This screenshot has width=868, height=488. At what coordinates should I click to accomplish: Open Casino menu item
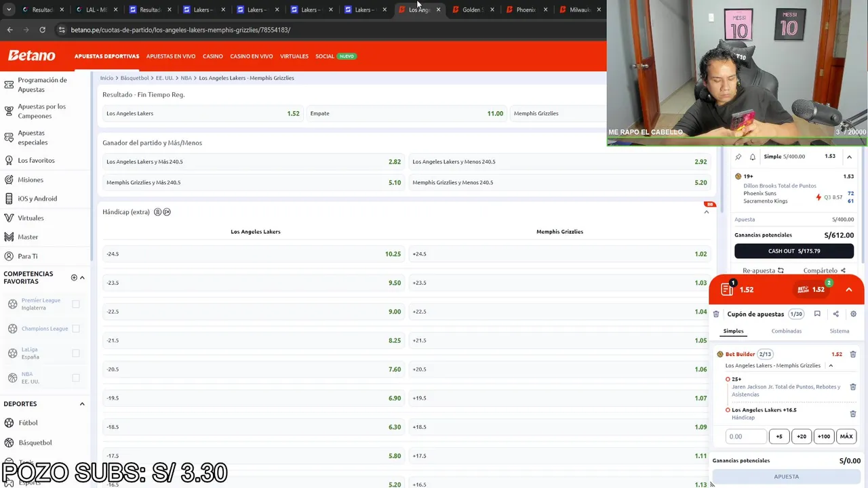212,56
